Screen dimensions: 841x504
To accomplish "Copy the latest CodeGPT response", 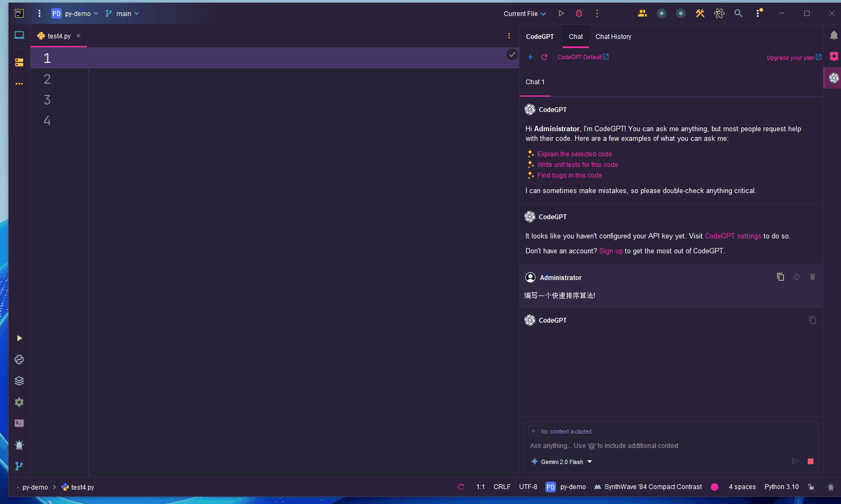I will (x=812, y=320).
